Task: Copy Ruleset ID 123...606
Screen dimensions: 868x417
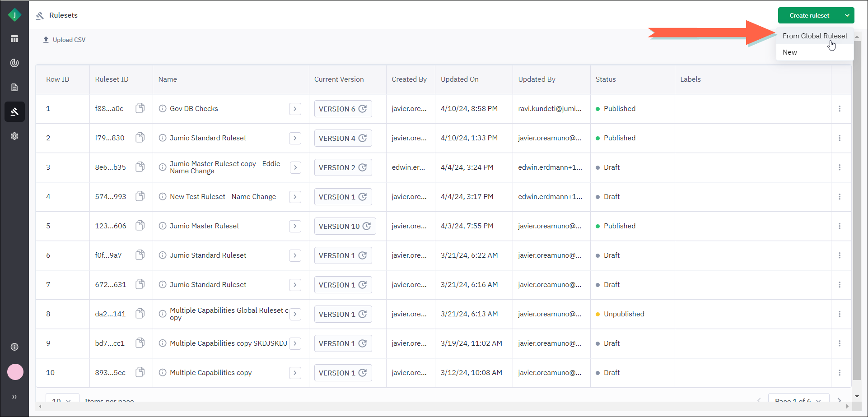Action: 140,226
